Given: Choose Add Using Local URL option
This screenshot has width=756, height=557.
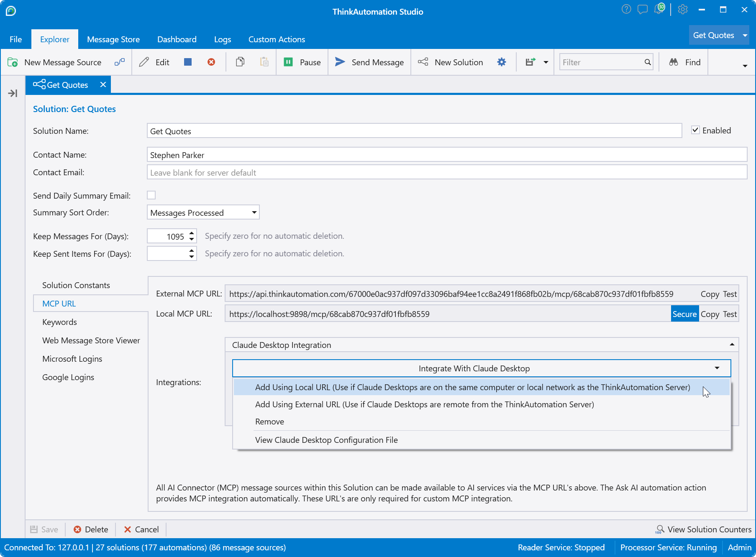Looking at the screenshot, I should click(482, 387).
